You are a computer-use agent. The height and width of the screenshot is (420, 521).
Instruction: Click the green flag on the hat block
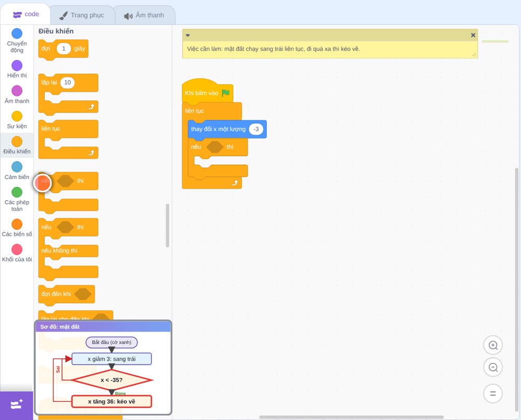click(226, 93)
